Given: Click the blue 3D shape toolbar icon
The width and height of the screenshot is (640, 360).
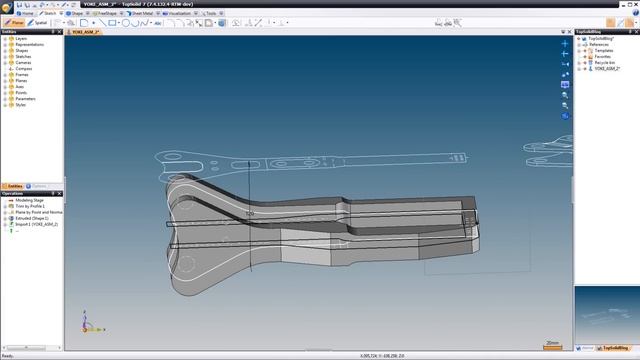Looking at the screenshot, I should tap(222, 23).
